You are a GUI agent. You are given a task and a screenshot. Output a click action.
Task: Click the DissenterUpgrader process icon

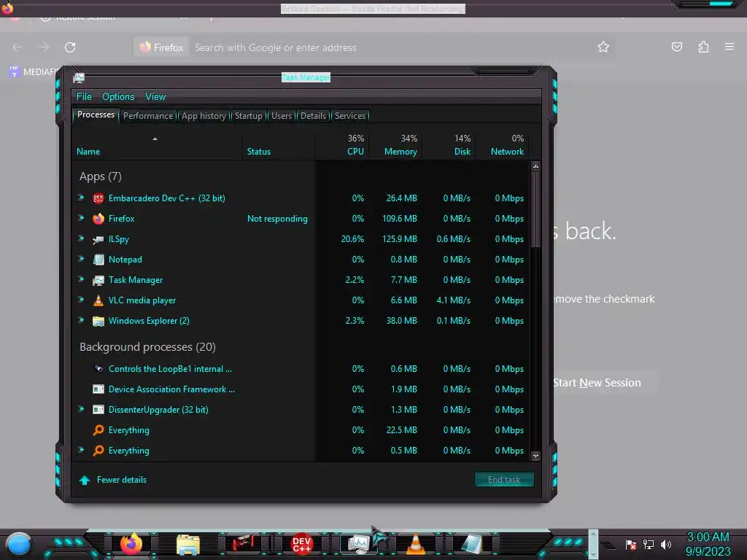point(98,410)
